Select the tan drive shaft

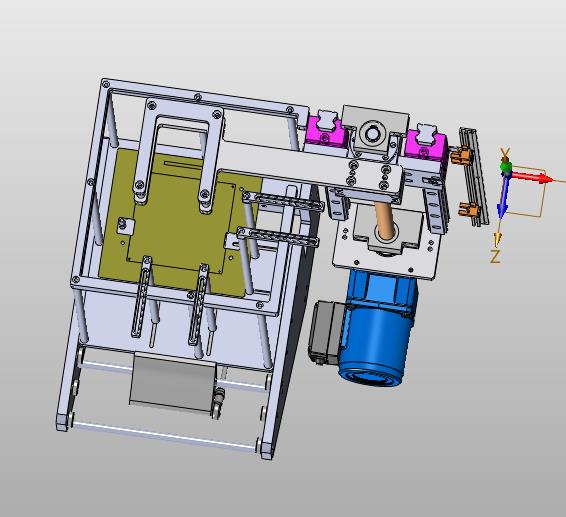(384, 220)
